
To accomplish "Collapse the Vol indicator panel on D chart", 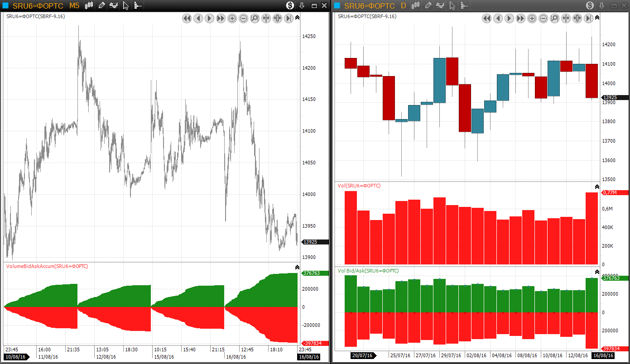I will (x=597, y=187).
